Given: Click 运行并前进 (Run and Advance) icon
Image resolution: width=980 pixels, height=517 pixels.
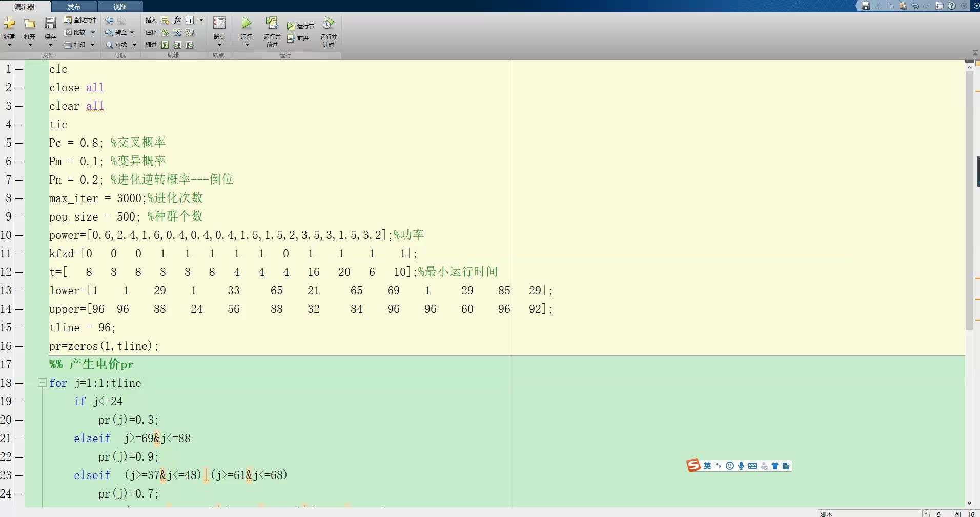Looking at the screenshot, I should 272,23.
